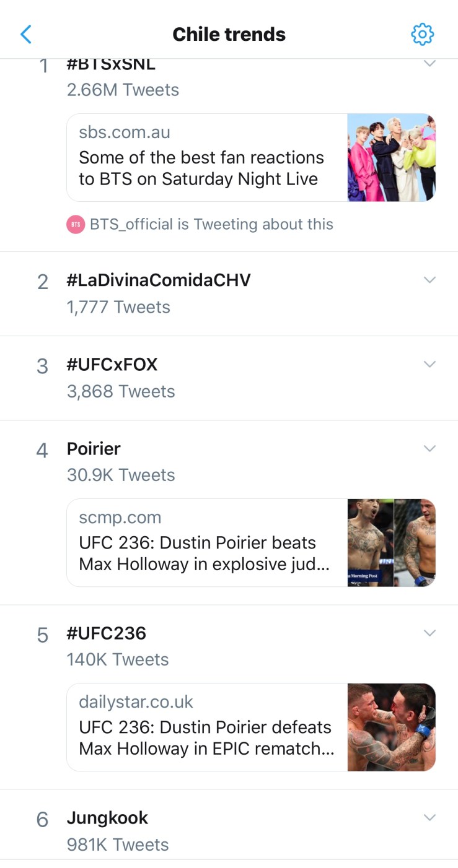Viewport: 458px width, 868px height.
Task: View the Jungkook trend
Action: [107, 818]
